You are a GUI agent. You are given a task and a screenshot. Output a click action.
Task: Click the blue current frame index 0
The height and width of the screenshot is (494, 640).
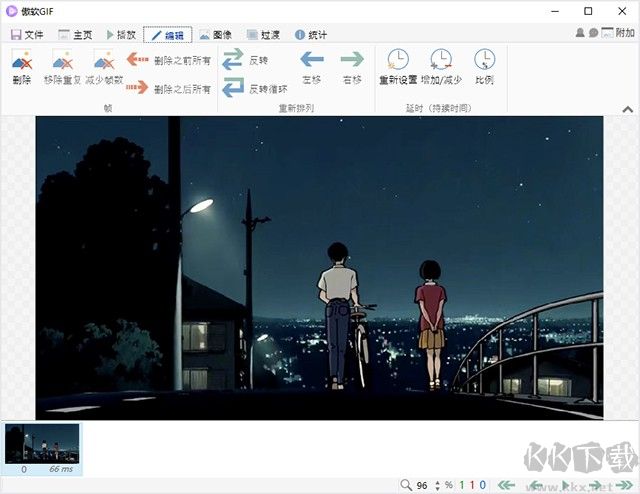click(482, 485)
